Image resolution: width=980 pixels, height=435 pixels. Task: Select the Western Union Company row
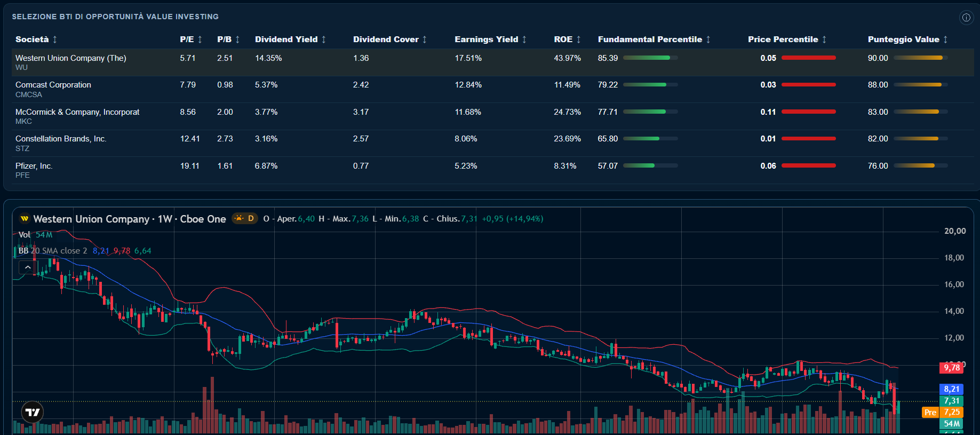click(x=493, y=62)
